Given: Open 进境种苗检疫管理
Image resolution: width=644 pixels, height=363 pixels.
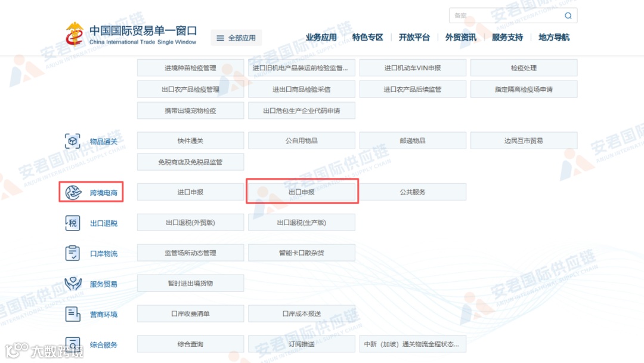Looking at the screenshot, I should point(191,68).
